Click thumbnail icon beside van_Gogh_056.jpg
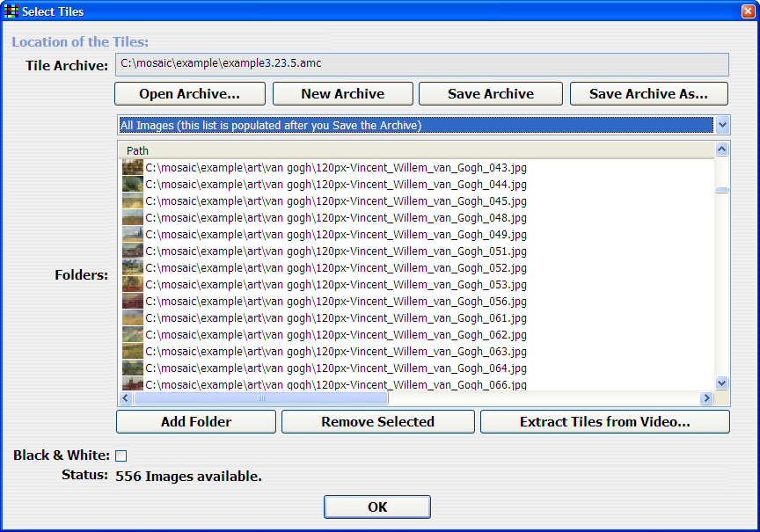Image resolution: width=760 pixels, height=532 pixels. (x=132, y=302)
